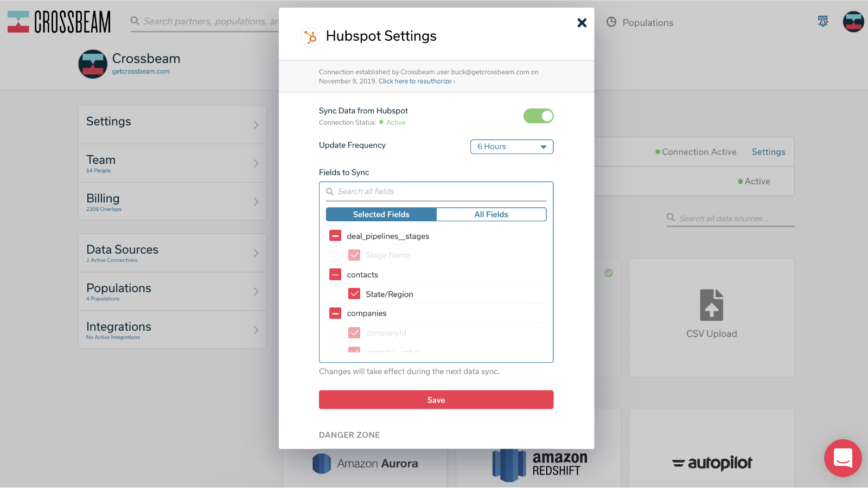868x488 pixels.
Task: Click the Fields to Sync heading
Action: click(344, 172)
